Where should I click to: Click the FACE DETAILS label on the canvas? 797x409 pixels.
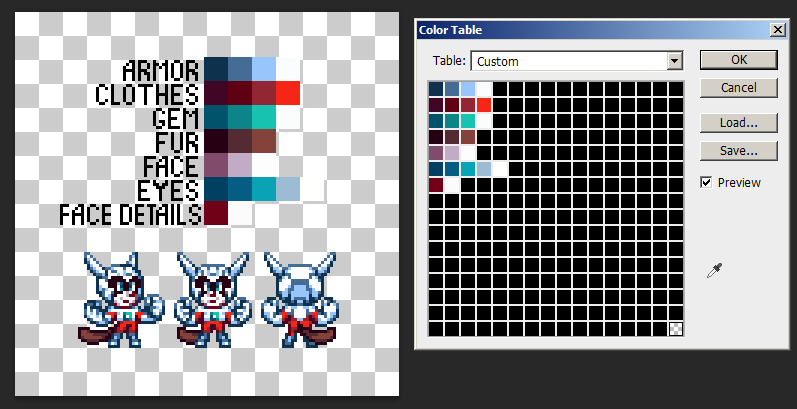130,214
